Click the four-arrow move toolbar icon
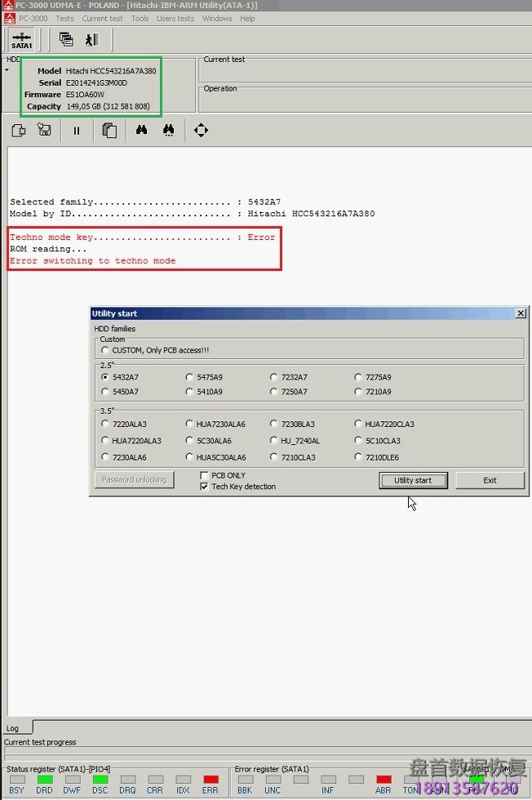The height and width of the screenshot is (800, 532). [x=201, y=130]
